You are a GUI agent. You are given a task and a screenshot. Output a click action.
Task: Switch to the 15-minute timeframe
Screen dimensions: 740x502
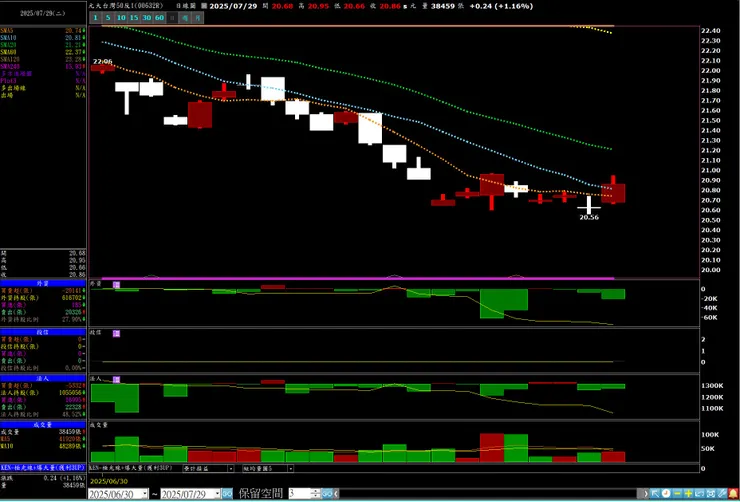click(x=134, y=18)
